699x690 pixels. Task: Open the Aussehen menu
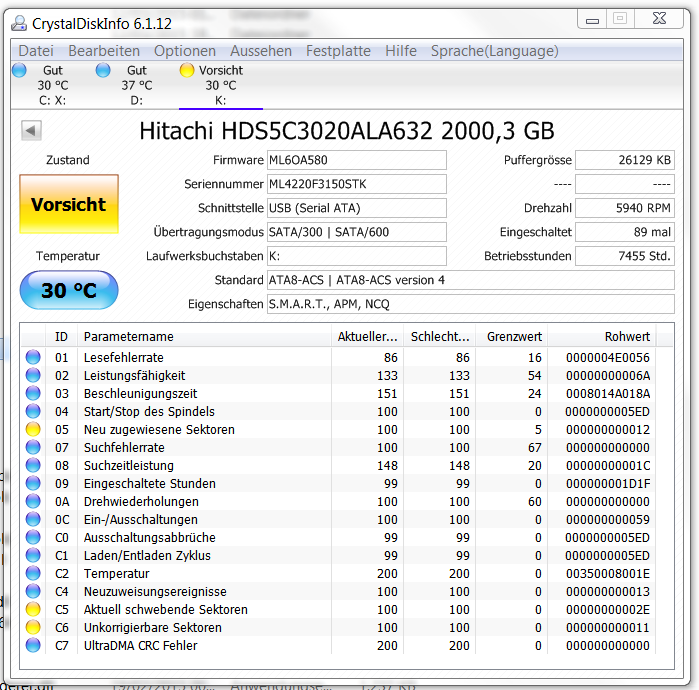(x=261, y=51)
